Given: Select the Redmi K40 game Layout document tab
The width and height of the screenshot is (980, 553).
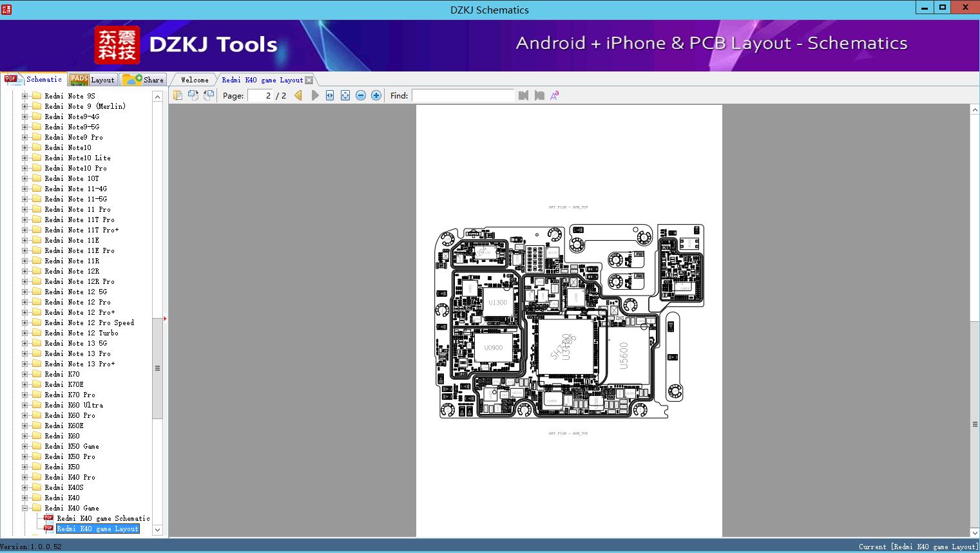Looking at the screenshot, I should (x=262, y=80).
